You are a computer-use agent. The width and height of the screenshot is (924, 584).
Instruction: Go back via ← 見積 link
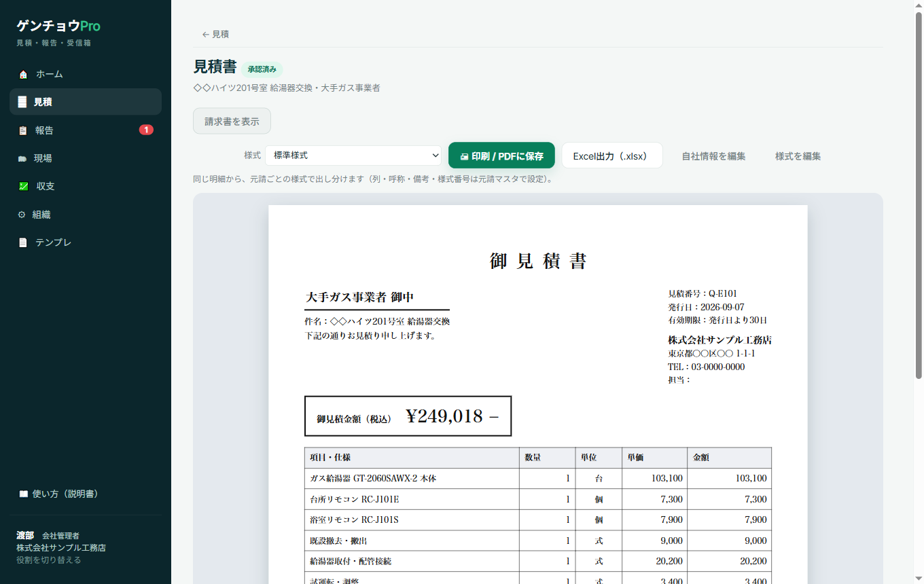215,34
